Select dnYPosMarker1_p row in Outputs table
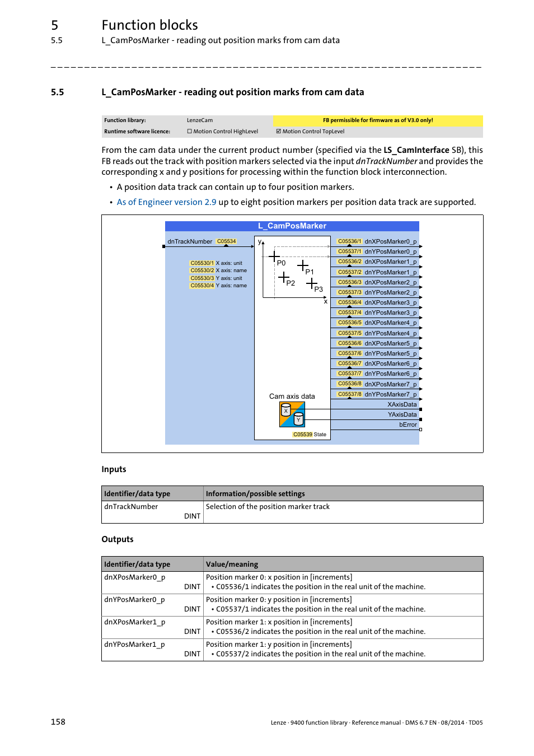Viewport: 534px width, 756px height. pos(292,650)
